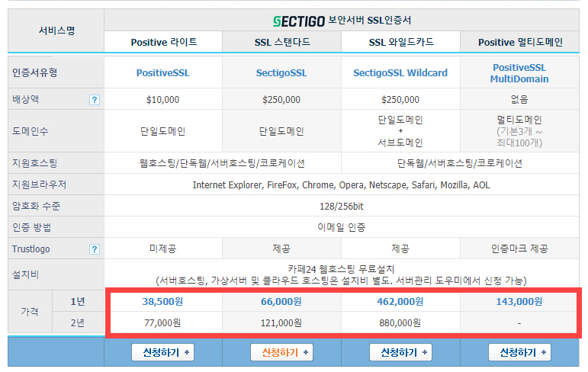Click the 인증마크 제공 cell
The width and height of the screenshot is (588, 372).
pos(519,249)
